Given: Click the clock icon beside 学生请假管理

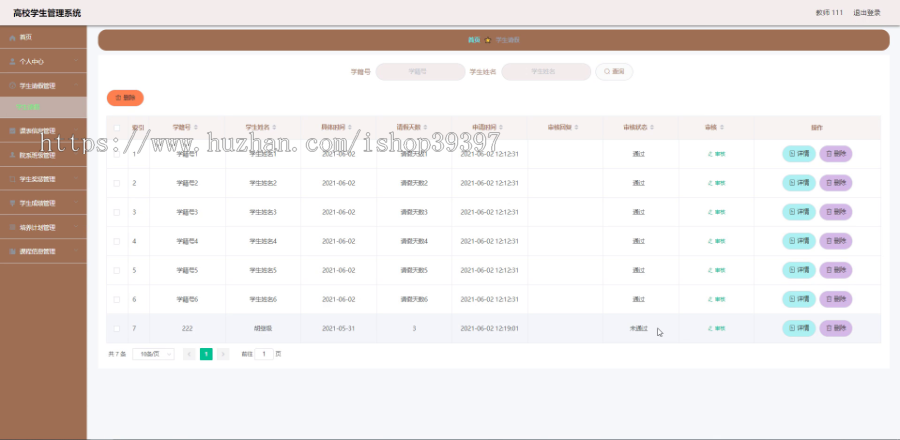Looking at the screenshot, I should (x=13, y=85).
